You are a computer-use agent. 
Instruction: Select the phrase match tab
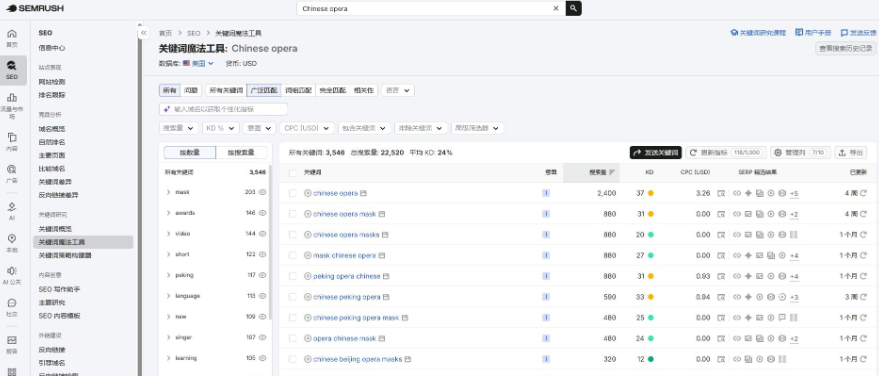tap(298, 90)
